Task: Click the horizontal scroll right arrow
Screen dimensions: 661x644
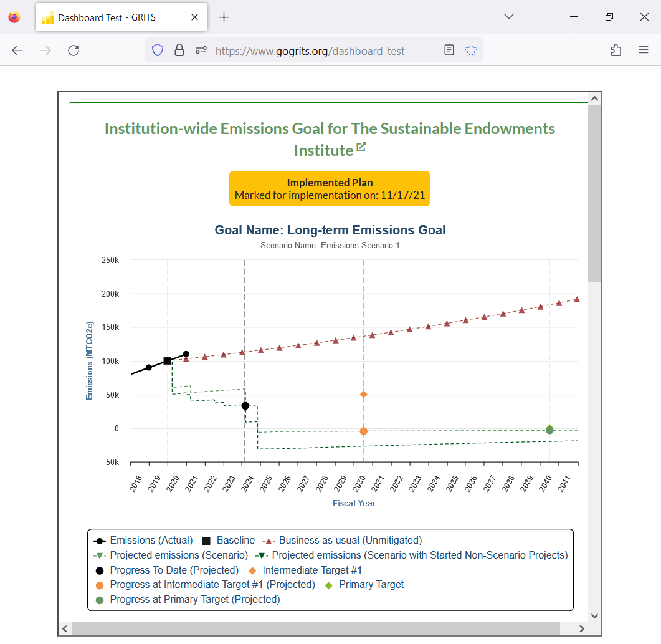Action: (x=582, y=628)
